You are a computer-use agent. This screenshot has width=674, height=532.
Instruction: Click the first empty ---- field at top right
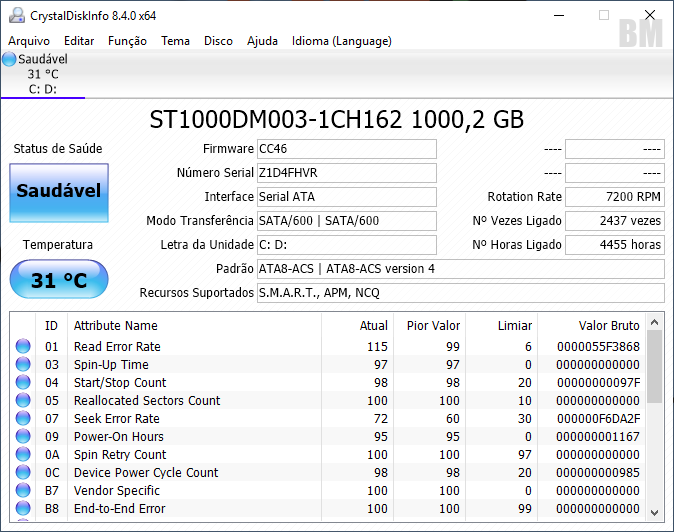[615, 149]
